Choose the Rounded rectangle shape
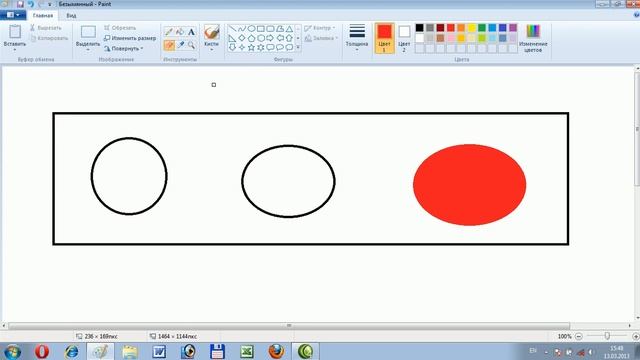The image size is (640, 360). (x=270, y=29)
